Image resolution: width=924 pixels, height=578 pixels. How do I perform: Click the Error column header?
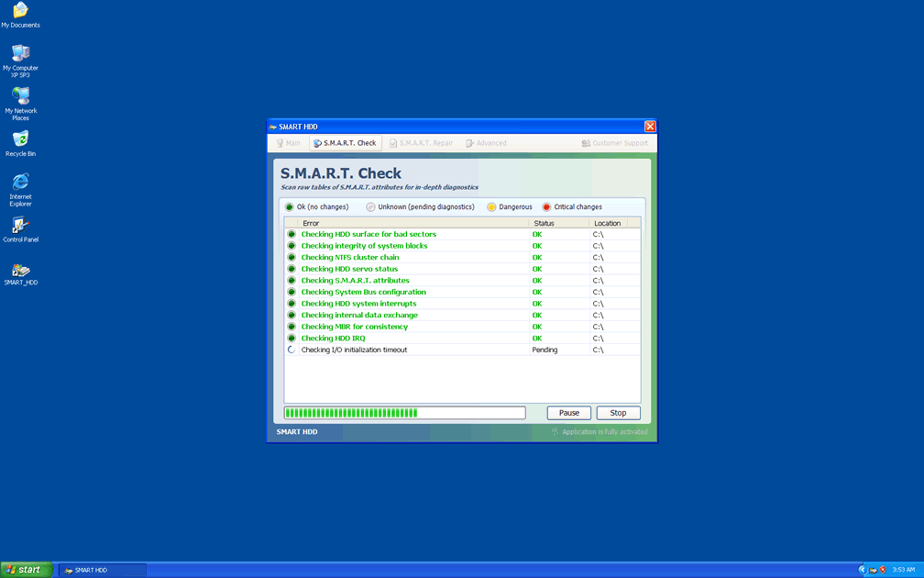pyautogui.click(x=412, y=223)
